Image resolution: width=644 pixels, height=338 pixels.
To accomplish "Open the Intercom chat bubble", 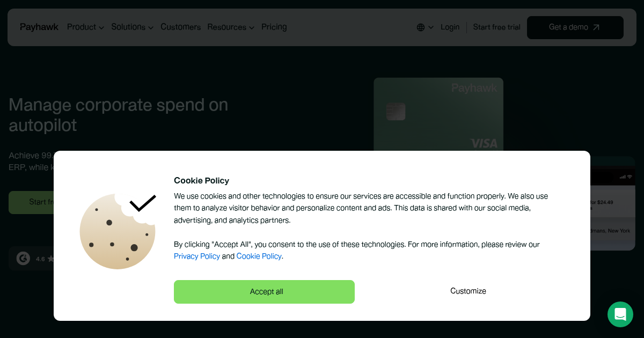I will click(620, 314).
